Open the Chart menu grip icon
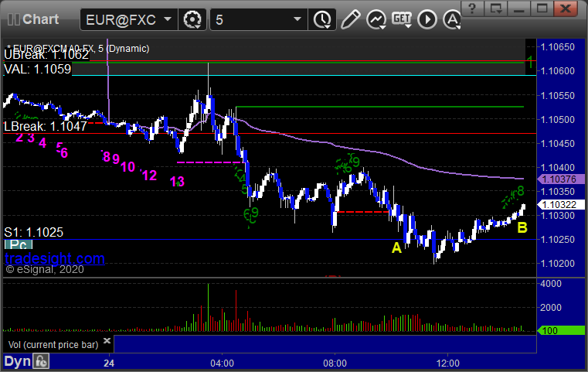 click(x=13, y=19)
